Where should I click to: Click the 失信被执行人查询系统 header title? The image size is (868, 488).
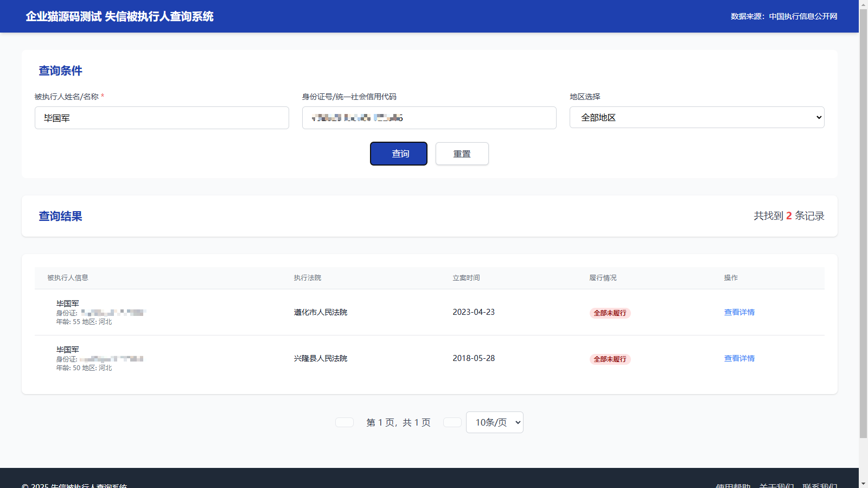(119, 16)
